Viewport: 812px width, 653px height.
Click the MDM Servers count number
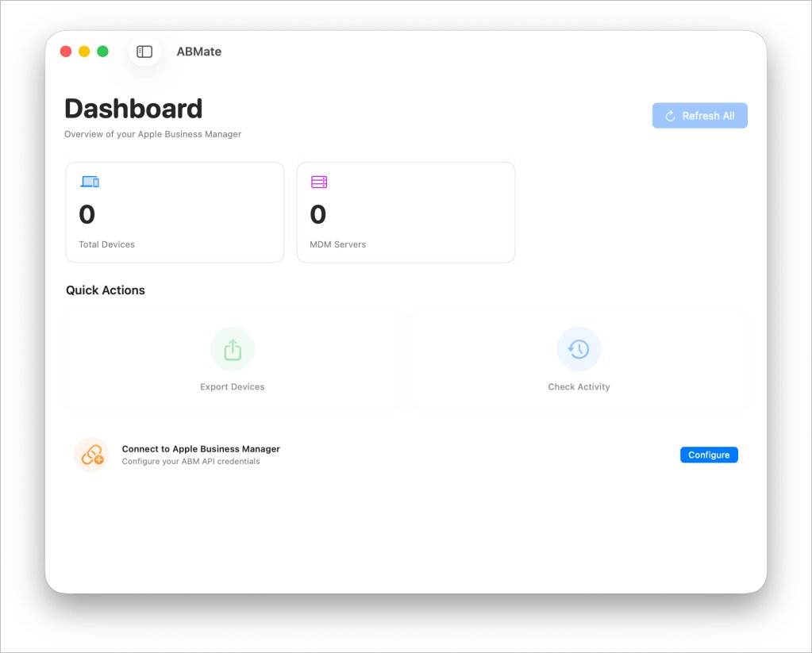click(317, 214)
